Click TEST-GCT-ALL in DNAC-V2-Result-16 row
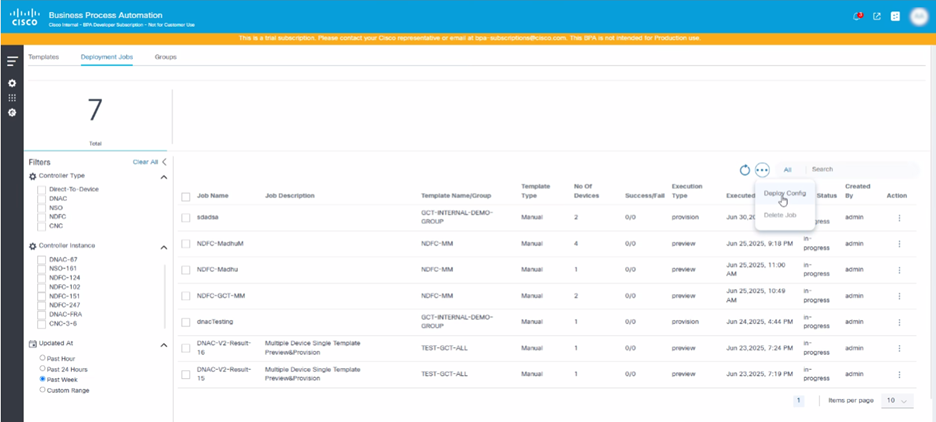The height and width of the screenshot is (422, 936). pos(444,348)
